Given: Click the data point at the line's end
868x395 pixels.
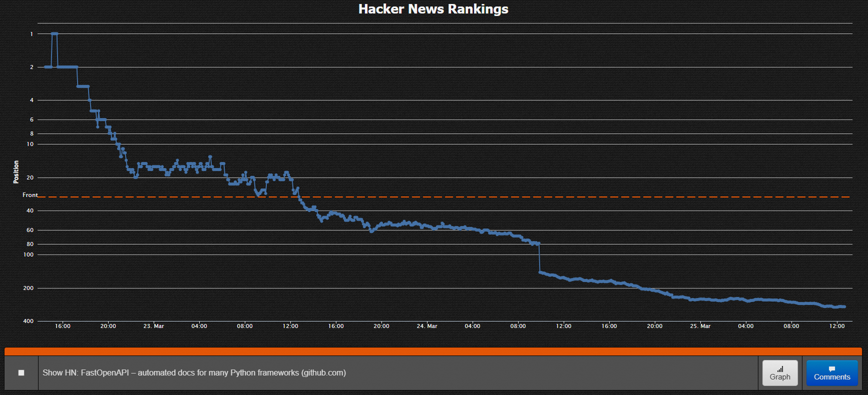Looking at the screenshot, I should point(844,306).
